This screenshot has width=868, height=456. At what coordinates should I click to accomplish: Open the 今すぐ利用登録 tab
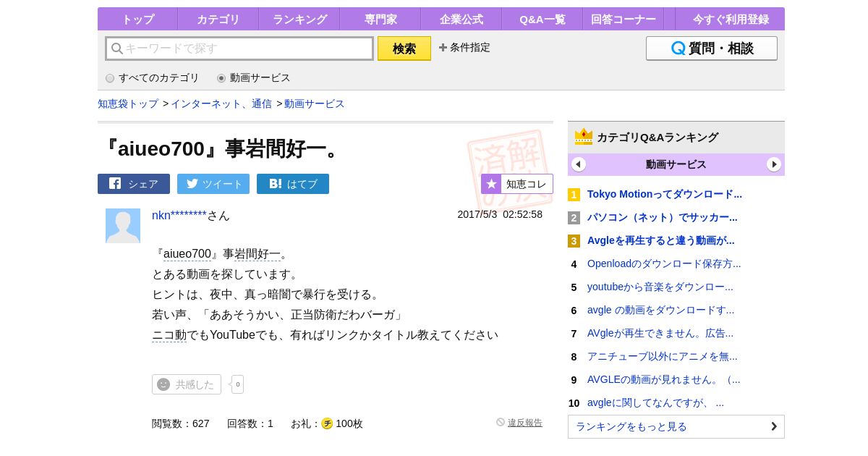pyautogui.click(x=730, y=19)
